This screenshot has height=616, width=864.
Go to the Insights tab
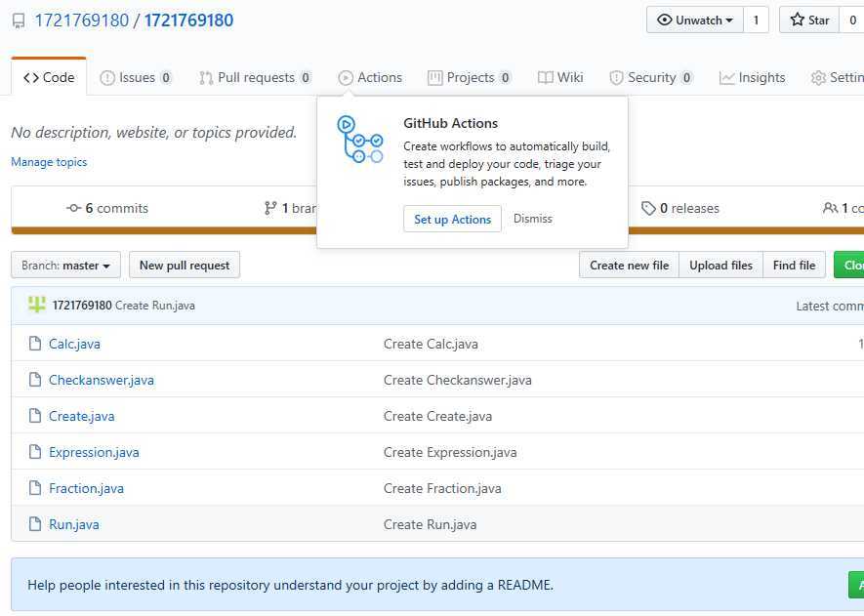coord(752,77)
